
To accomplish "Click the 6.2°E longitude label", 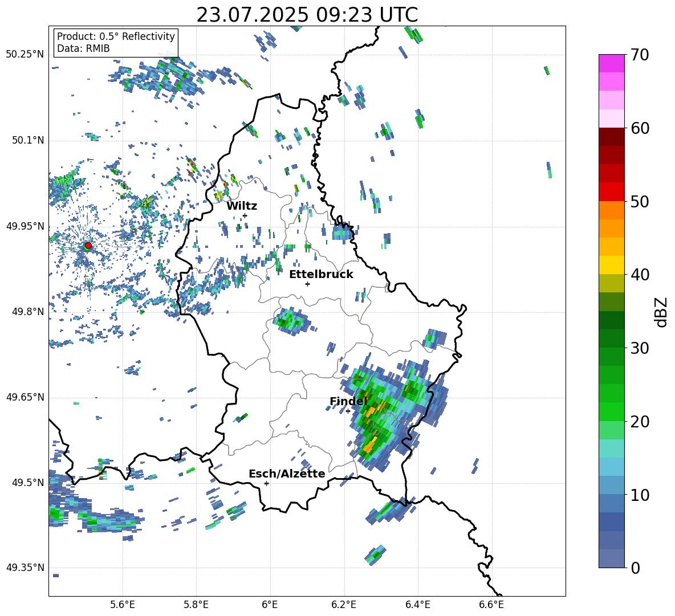I will pos(344,605).
